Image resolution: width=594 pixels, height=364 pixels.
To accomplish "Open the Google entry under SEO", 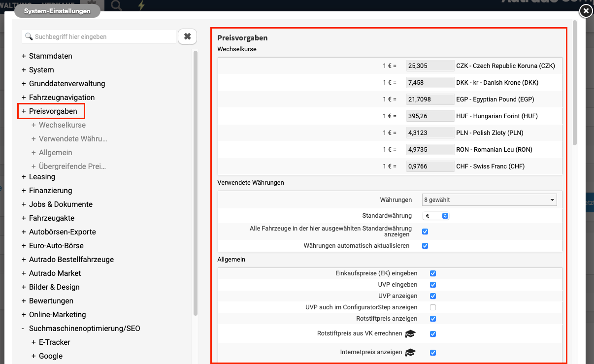I will tap(51, 356).
